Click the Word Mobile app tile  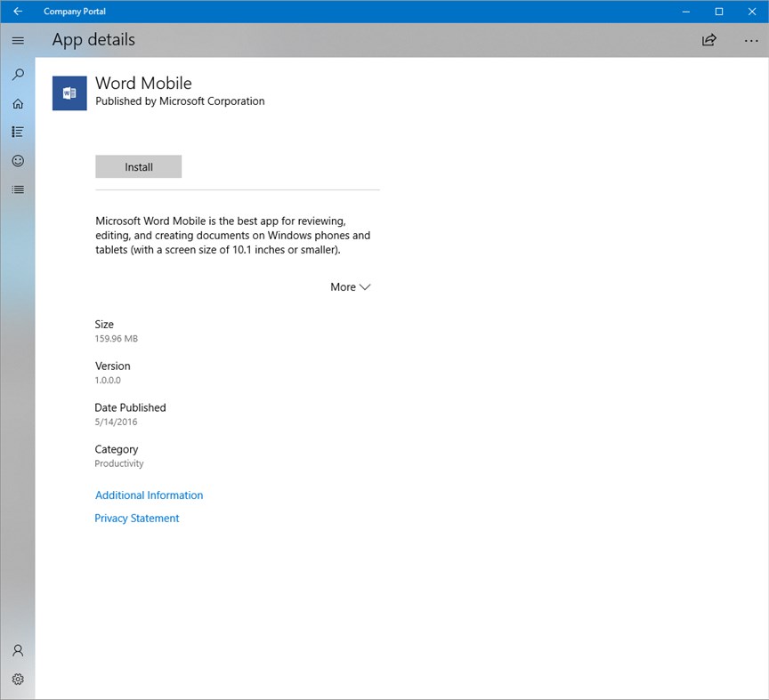coord(69,93)
